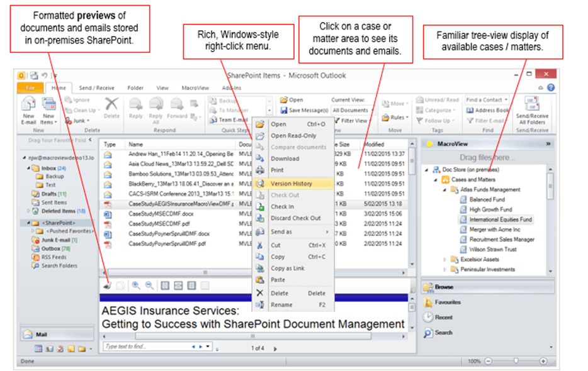Select the Check Out icon

261,194
